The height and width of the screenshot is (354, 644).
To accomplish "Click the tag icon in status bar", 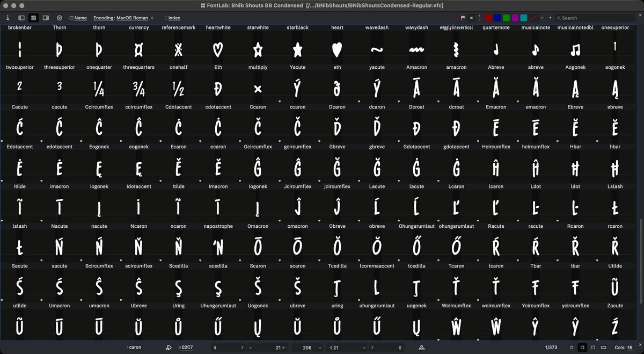I will [169, 348].
